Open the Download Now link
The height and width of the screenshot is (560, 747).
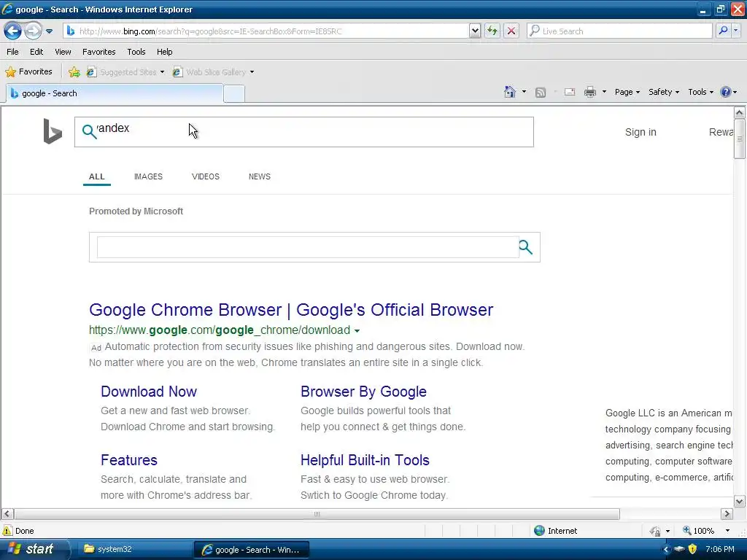click(x=149, y=392)
